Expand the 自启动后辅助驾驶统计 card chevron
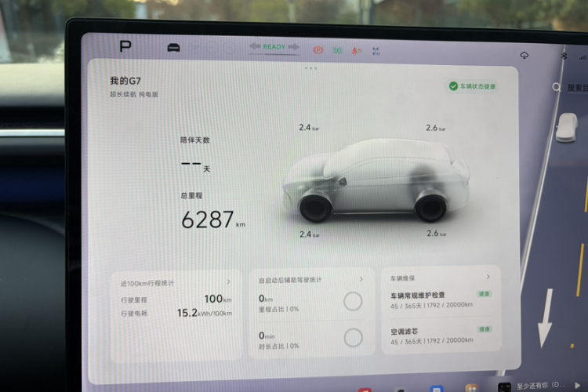588x392 pixels. 361,279
